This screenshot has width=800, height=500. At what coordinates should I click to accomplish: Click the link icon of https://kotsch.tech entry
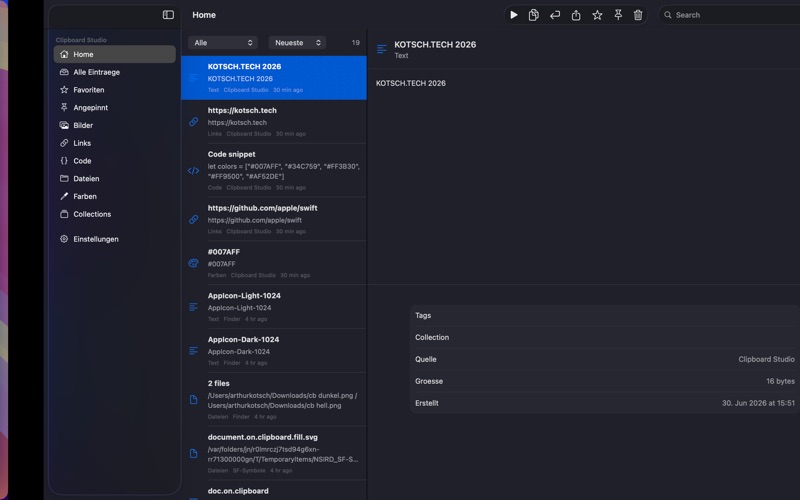193,121
